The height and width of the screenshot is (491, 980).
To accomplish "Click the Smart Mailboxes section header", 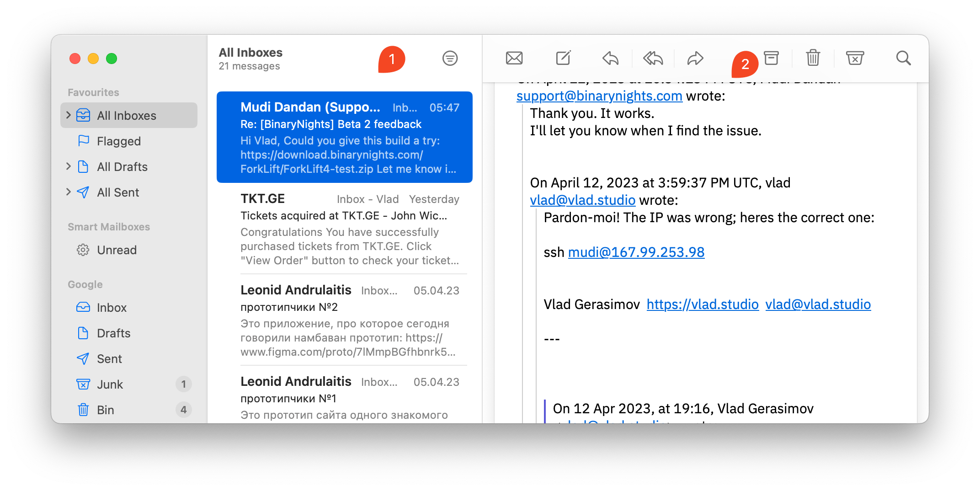I will coord(109,227).
